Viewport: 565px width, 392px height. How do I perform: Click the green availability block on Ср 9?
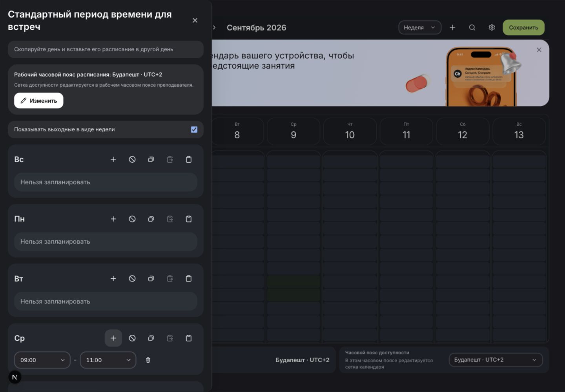[x=293, y=288]
